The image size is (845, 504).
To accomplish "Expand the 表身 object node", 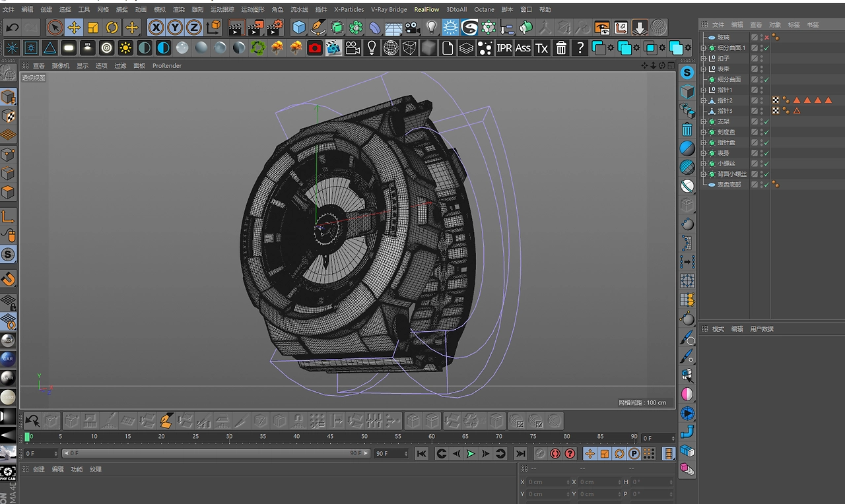I will tap(703, 153).
